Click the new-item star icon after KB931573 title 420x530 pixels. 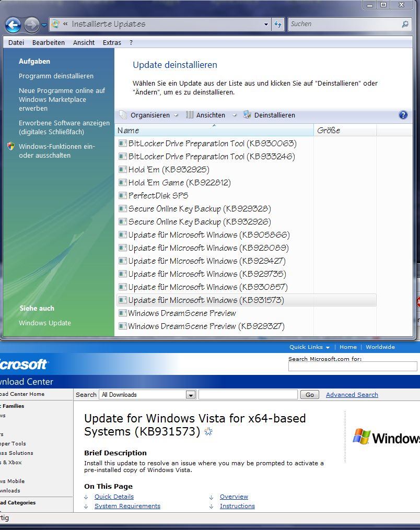tap(208, 431)
